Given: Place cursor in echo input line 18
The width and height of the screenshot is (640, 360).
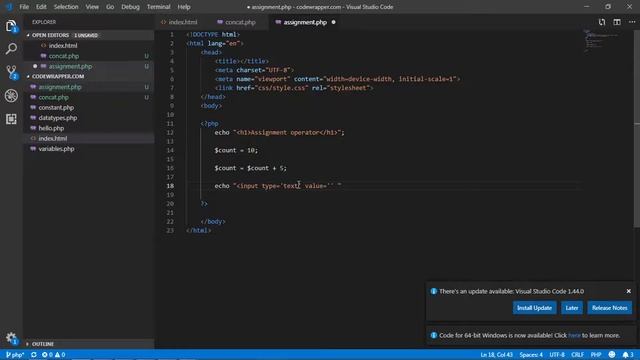Looking at the screenshot, I should click(x=278, y=186).
